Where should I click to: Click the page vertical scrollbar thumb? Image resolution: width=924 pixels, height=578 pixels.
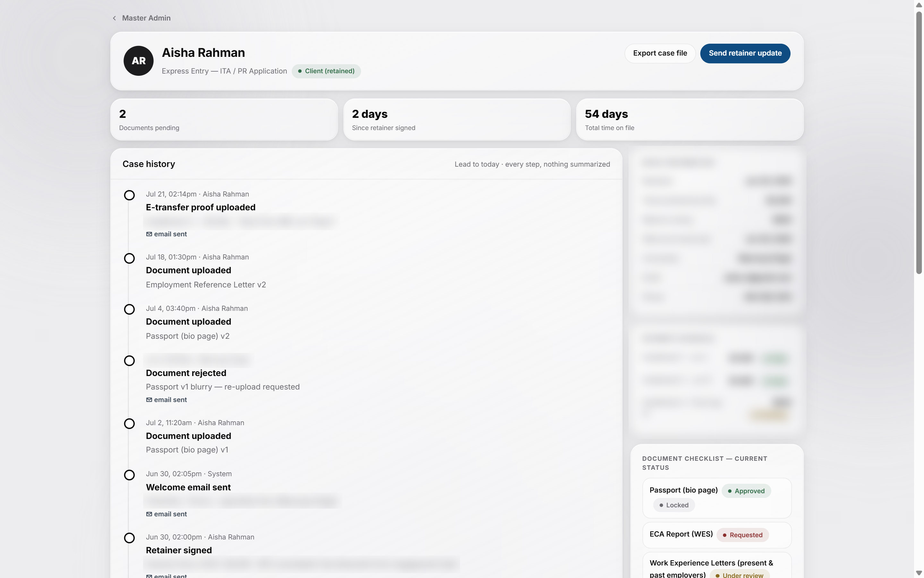point(919,143)
